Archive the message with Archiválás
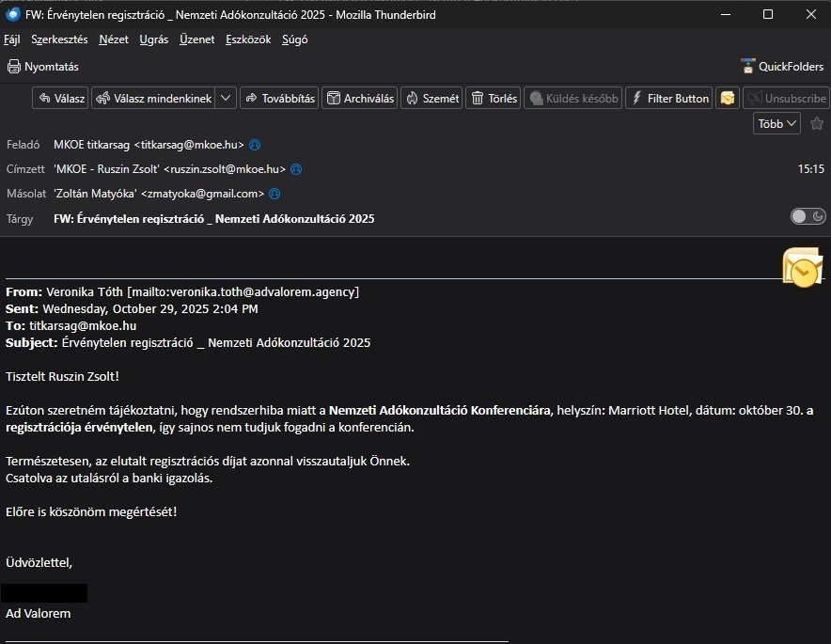 point(360,99)
